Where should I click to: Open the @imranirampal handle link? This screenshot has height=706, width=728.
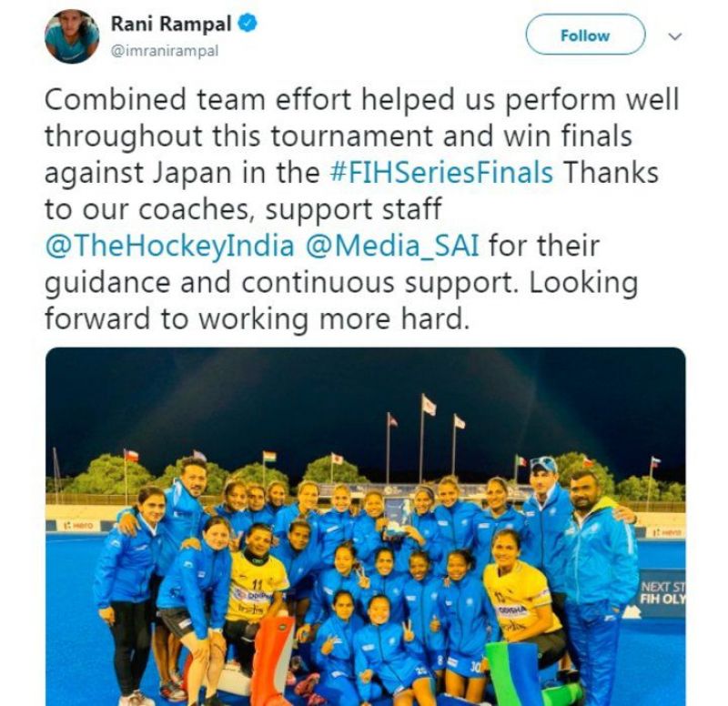tap(165, 51)
